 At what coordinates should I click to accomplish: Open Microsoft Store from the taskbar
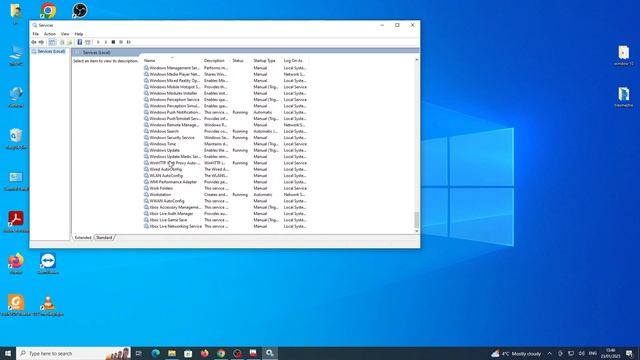pos(188,353)
